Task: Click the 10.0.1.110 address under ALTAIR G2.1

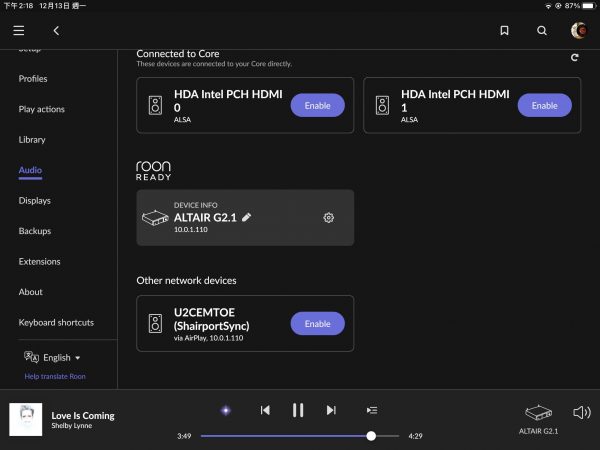Action: [x=191, y=229]
